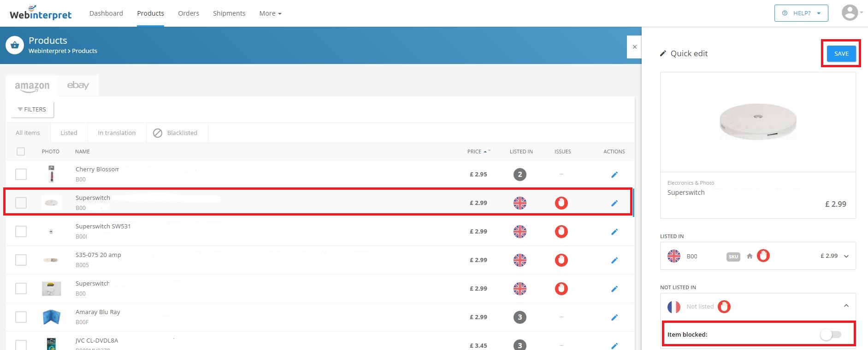Edit Cherry Blossom row via pencil icon
The image size is (868, 350).
point(614,175)
